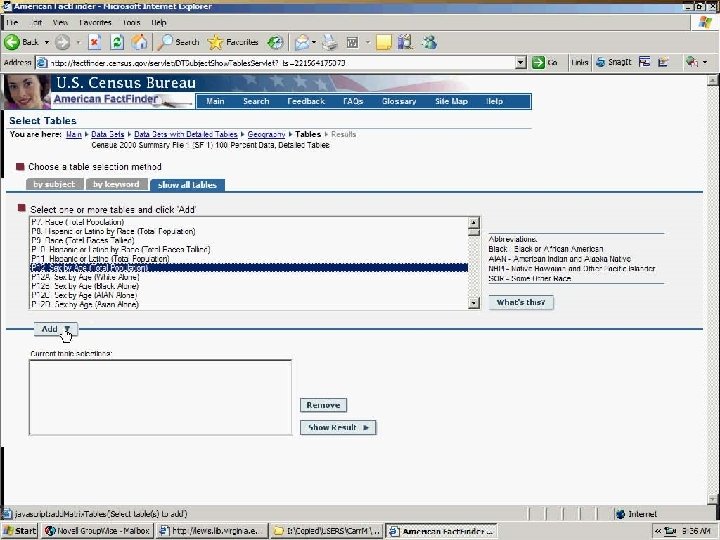Click the Discuss note icon
The image size is (720, 540).
[x=383, y=43]
